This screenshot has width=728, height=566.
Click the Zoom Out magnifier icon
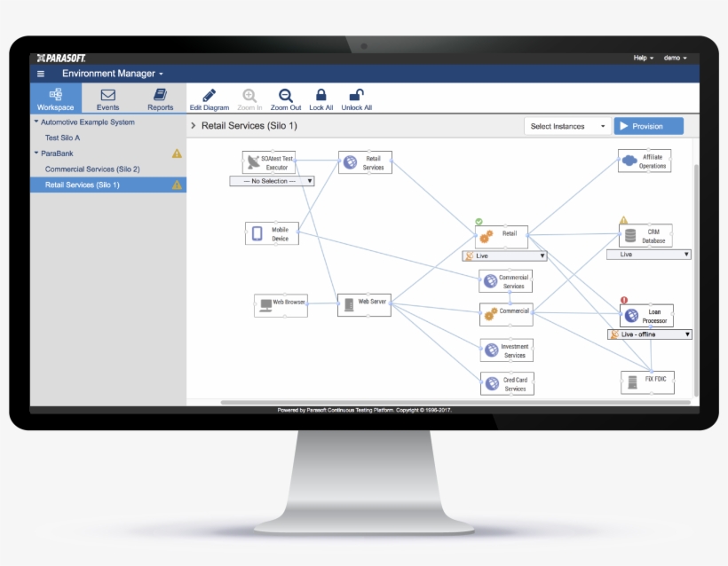pyautogui.click(x=285, y=95)
